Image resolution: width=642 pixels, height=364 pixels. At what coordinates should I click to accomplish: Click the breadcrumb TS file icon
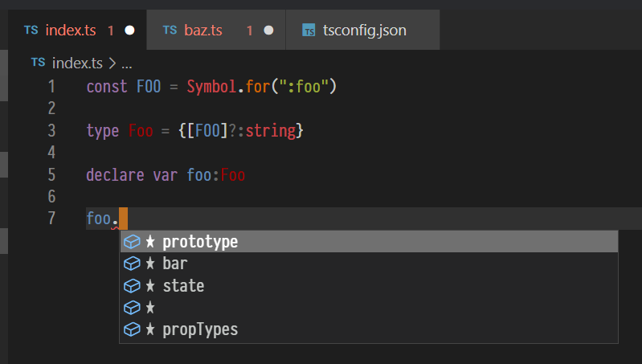38,62
